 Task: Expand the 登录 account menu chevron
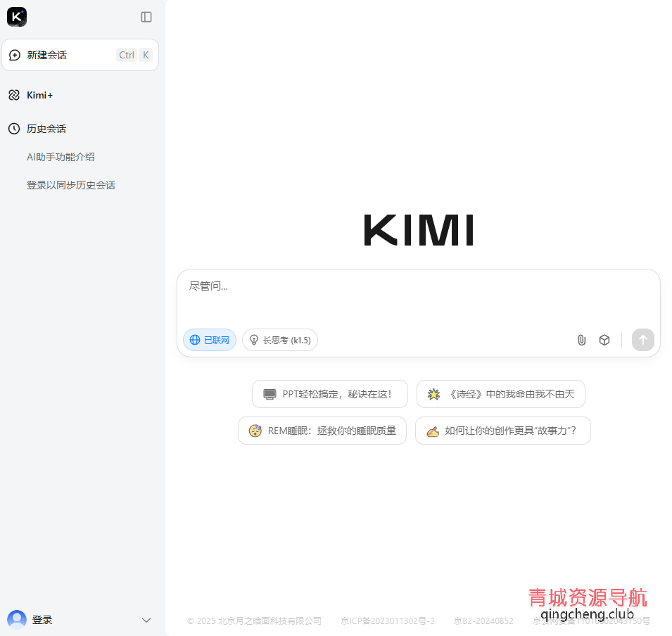click(146, 620)
